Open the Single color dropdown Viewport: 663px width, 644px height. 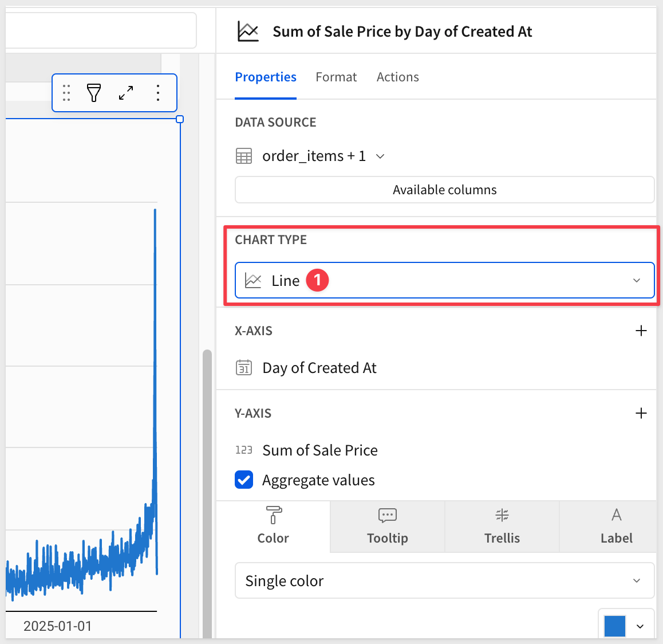(x=444, y=581)
